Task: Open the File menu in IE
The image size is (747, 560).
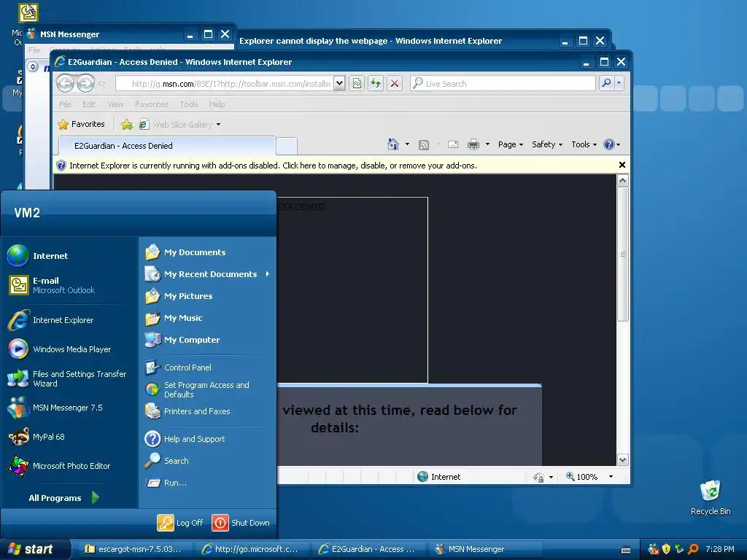Action: coord(65,104)
